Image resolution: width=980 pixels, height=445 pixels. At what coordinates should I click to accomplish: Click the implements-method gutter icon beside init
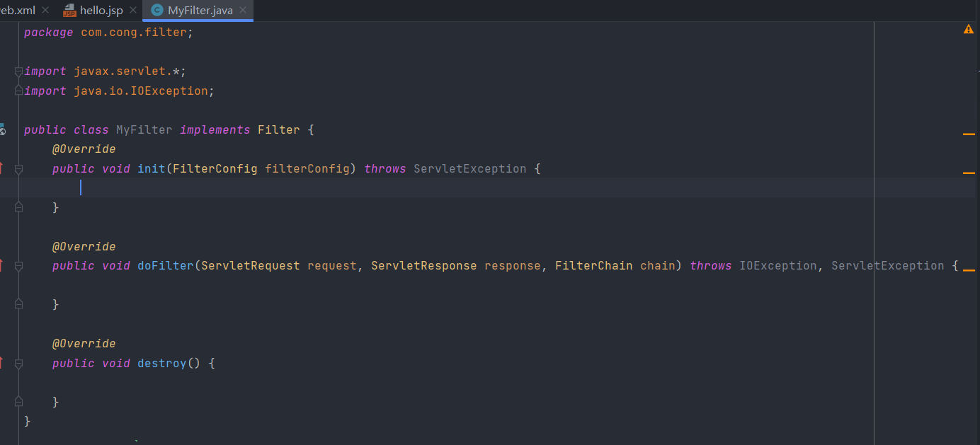tap(1, 168)
